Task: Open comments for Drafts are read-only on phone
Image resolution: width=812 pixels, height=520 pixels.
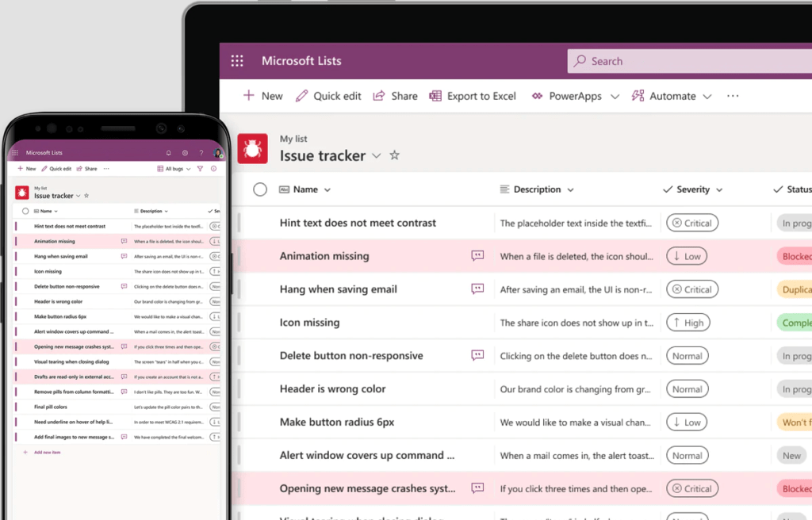Action: (124, 377)
